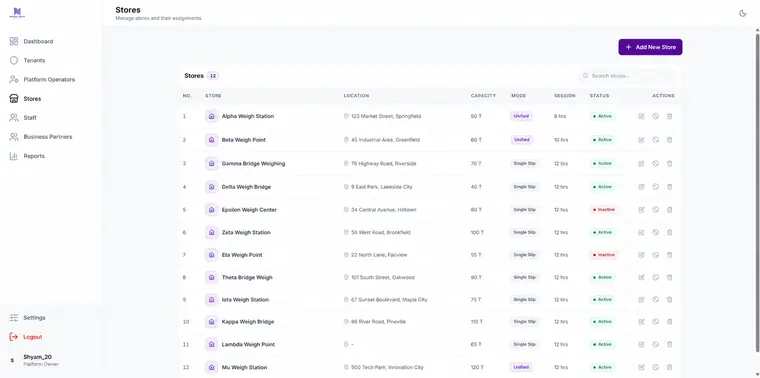The height and width of the screenshot is (378, 760).
Task: Click Single Slip badge for Delta
Action: click(x=524, y=187)
